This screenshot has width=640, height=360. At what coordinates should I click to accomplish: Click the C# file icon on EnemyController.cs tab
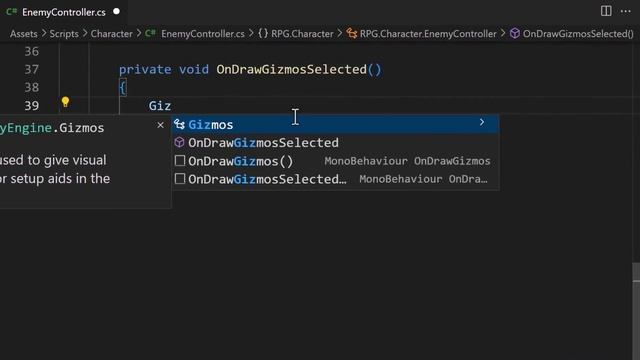click(x=11, y=12)
